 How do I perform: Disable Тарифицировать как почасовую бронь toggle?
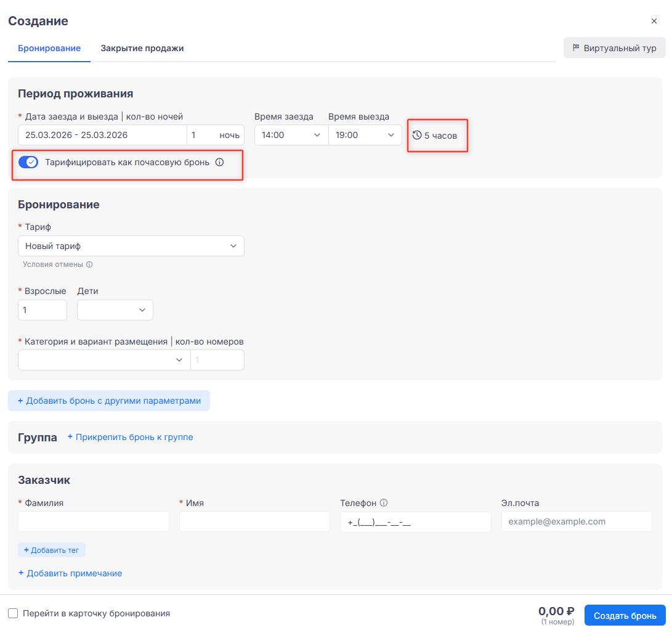coord(28,163)
